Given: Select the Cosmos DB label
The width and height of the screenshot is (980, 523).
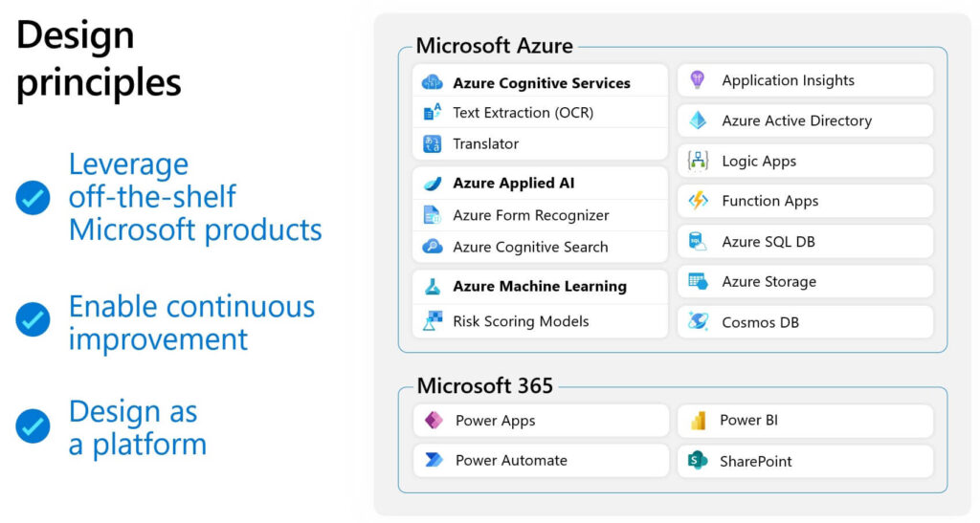Looking at the screenshot, I should (x=760, y=322).
